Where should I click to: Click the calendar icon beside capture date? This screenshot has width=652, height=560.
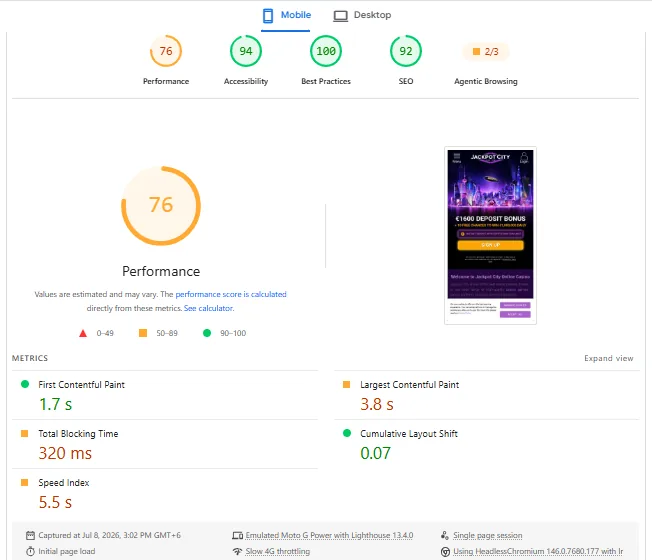tap(30, 535)
